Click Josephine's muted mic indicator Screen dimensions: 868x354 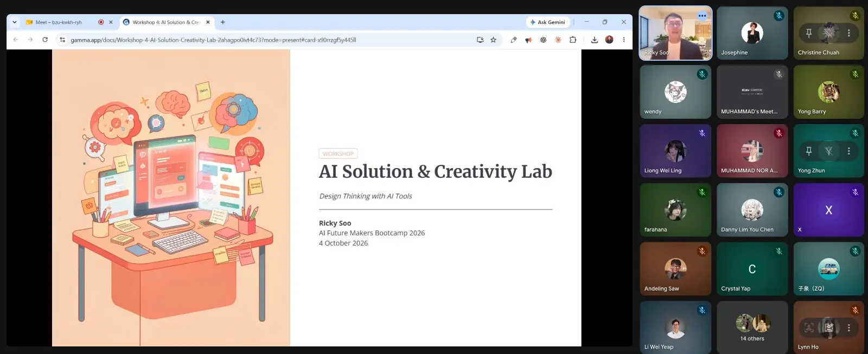(x=779, y=16)
